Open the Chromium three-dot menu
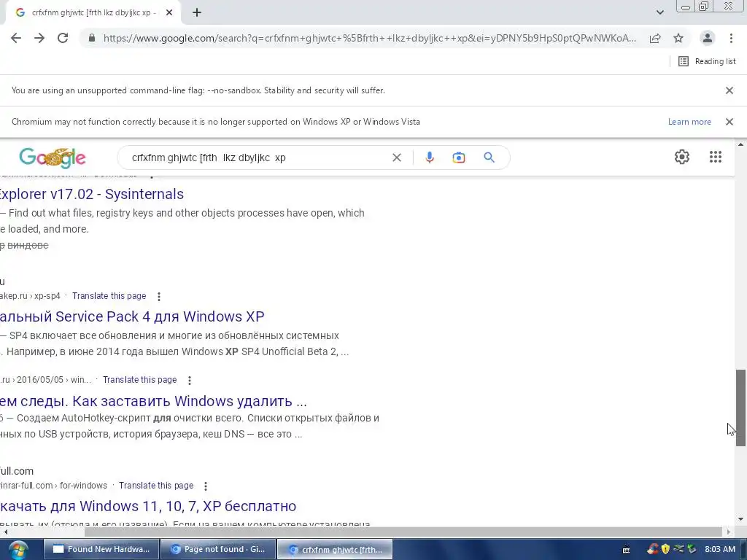This screenshot has width=747, height=560. [731, 38]
